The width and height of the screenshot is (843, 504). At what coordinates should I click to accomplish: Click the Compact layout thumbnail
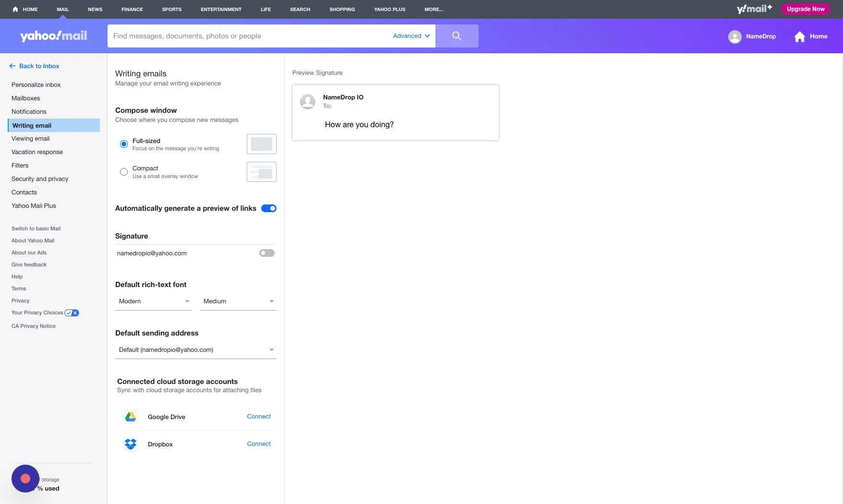[x=262, y=172]
